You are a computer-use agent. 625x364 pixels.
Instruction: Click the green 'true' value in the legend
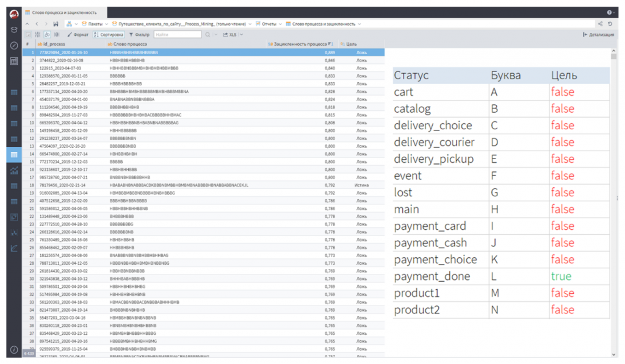[x=561, y=276]
